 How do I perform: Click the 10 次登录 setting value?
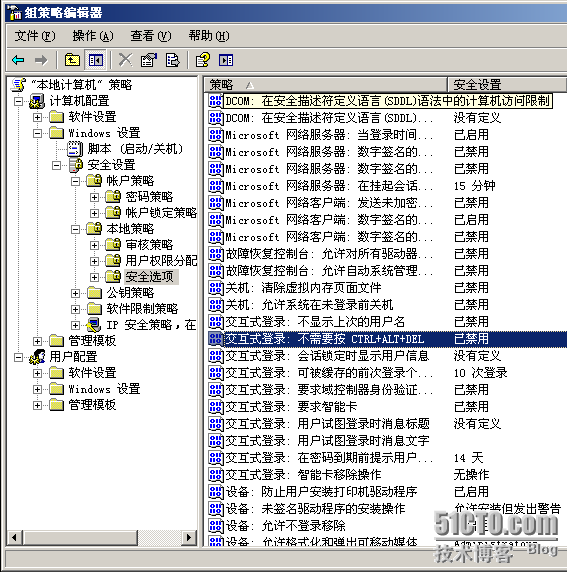coord(481,373)
